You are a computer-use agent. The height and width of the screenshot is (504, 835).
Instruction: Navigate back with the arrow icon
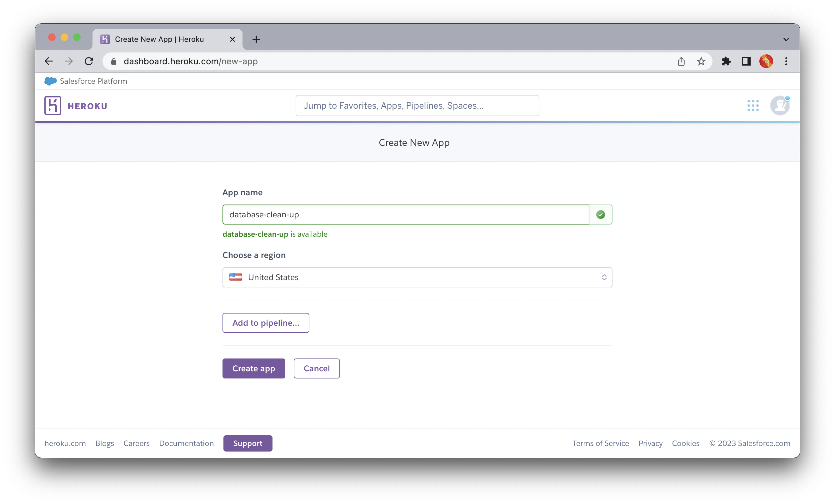pos(48,61)
